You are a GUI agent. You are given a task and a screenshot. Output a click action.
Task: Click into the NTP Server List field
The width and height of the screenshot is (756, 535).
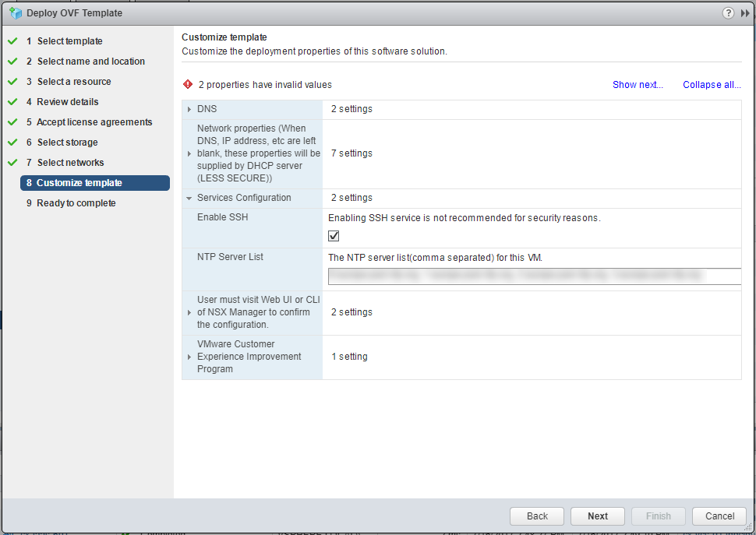(534, 276)
